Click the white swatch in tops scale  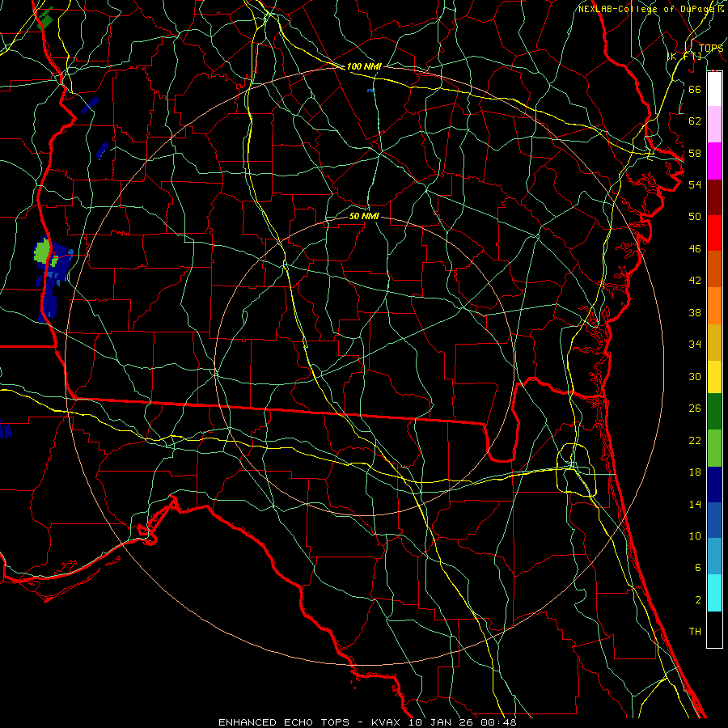(714, 89)
